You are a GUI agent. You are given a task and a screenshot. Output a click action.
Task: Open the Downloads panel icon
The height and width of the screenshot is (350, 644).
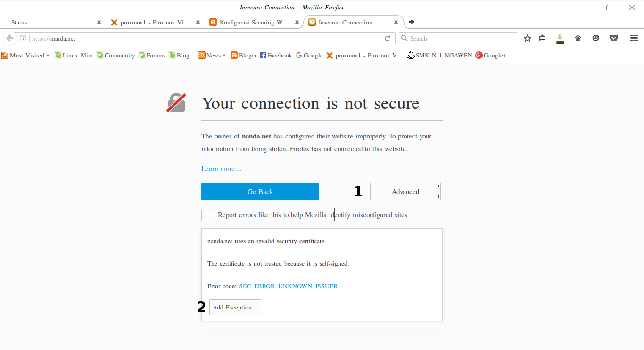click(560, 38)
